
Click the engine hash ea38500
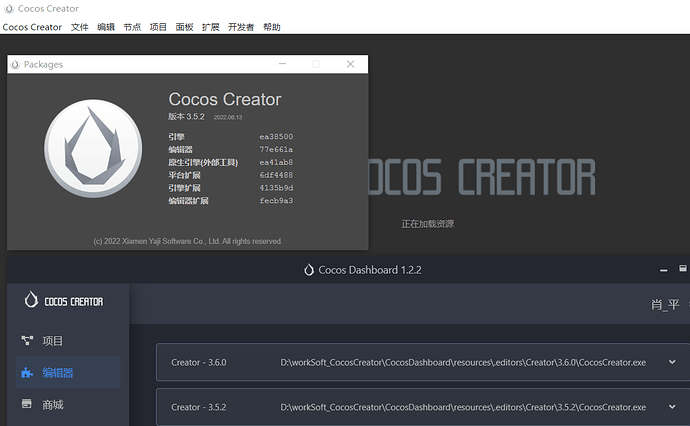click(276, 137)
